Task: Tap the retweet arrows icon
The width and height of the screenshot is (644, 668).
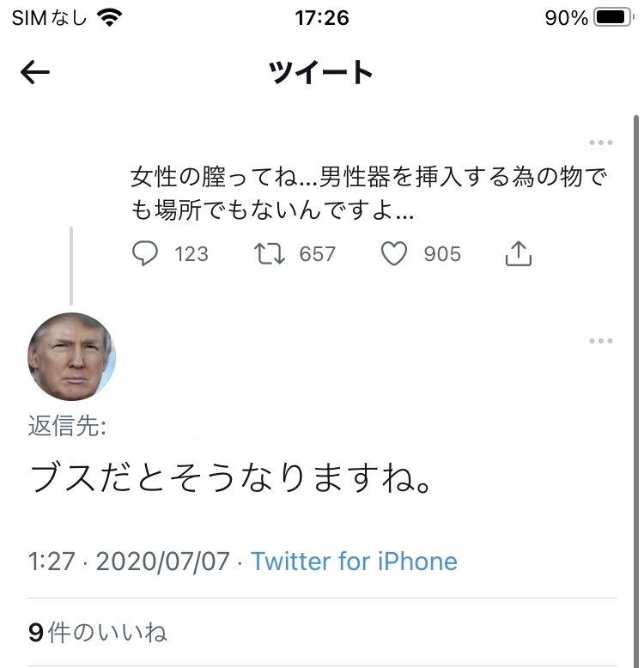Action: (270, 253)
